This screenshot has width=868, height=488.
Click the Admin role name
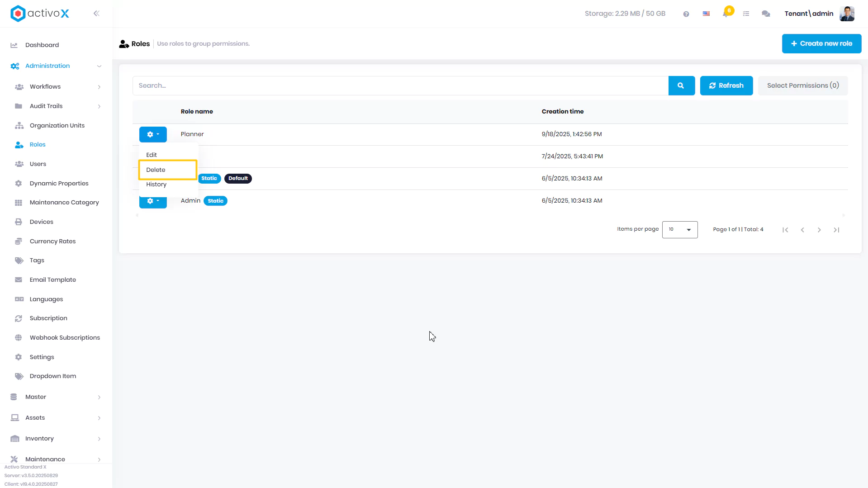tap(190, 201)
